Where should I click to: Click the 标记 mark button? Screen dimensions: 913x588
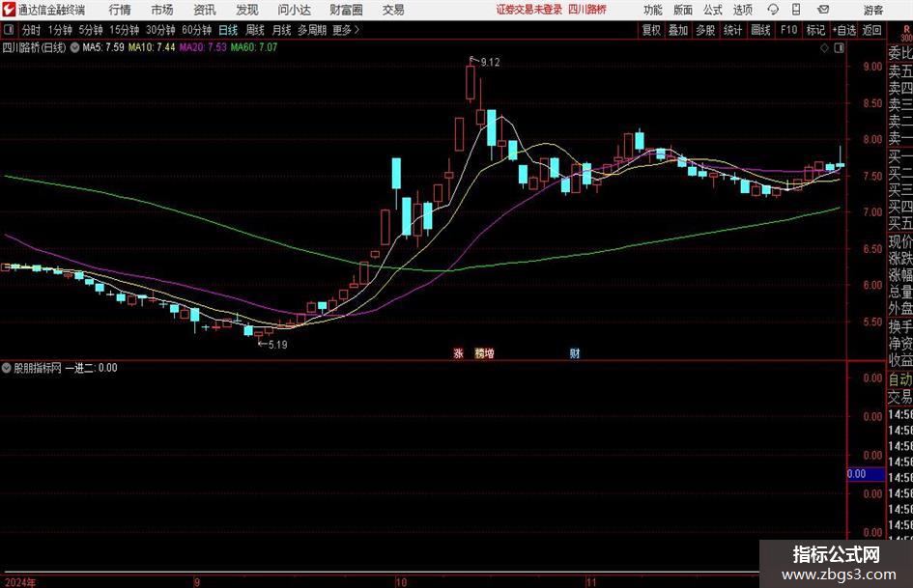pyautogui.click(x=815, y=30)
